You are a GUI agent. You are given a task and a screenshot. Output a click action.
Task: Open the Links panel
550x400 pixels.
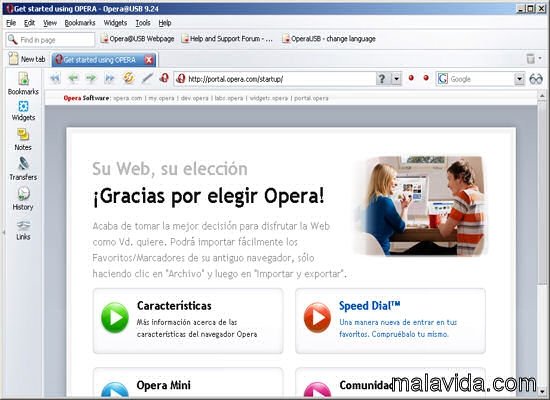tap(23, 230)
